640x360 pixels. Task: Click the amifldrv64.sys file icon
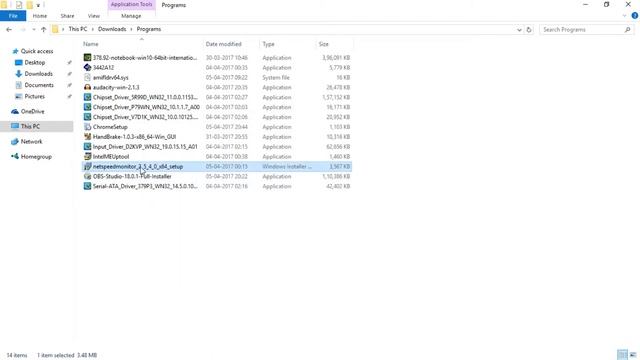pos(87,77)
